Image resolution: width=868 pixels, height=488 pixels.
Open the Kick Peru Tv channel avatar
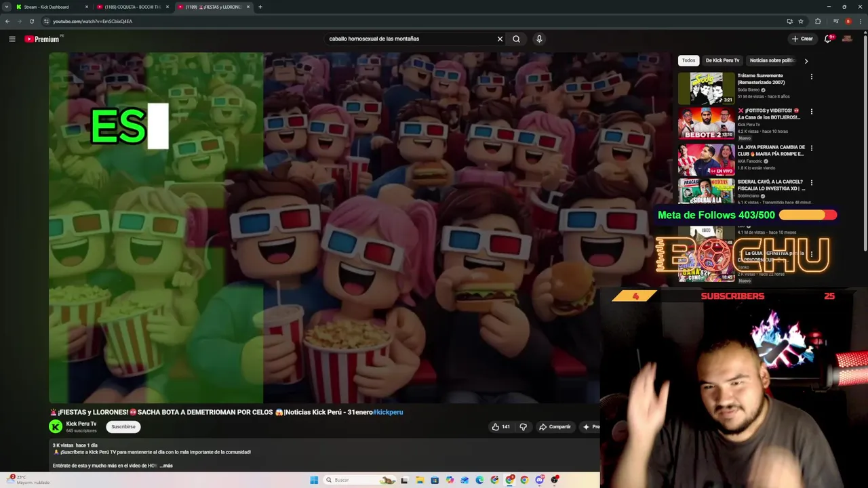(x=56, y=426)
